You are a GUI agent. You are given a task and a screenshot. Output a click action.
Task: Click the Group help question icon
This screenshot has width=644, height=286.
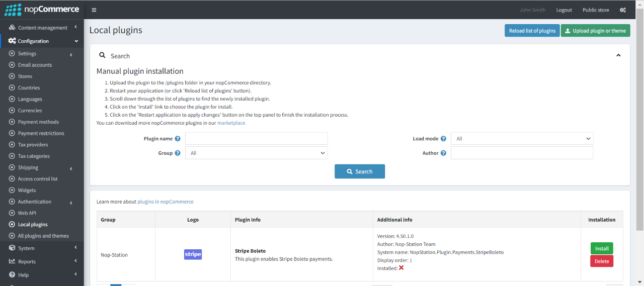(178, 153)
